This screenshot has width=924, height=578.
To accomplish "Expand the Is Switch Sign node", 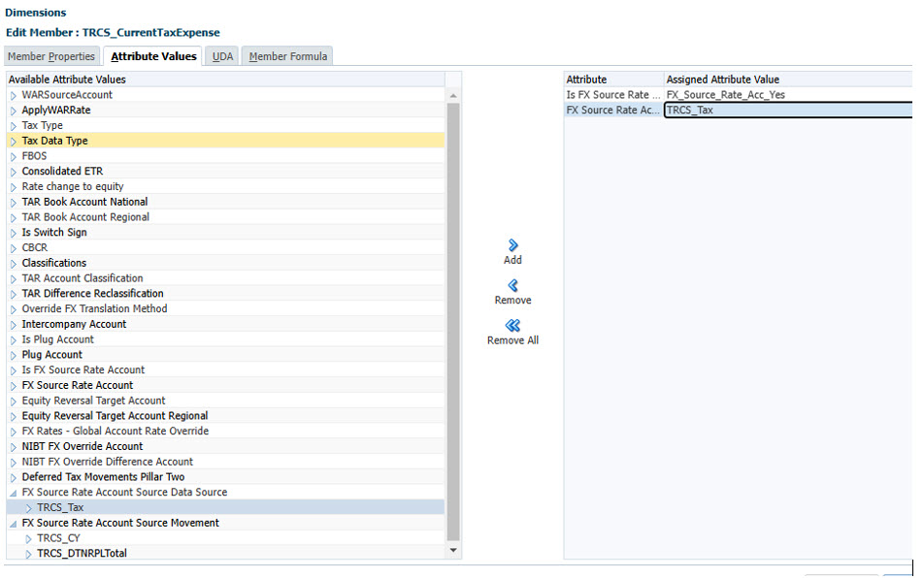I will (x=14, y=233).
